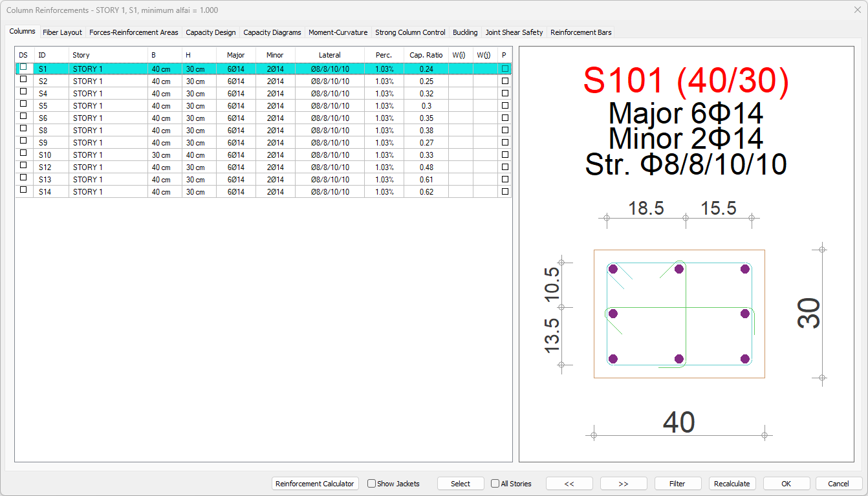Tick the P checkbox for row S14

[x=505, y=192]
